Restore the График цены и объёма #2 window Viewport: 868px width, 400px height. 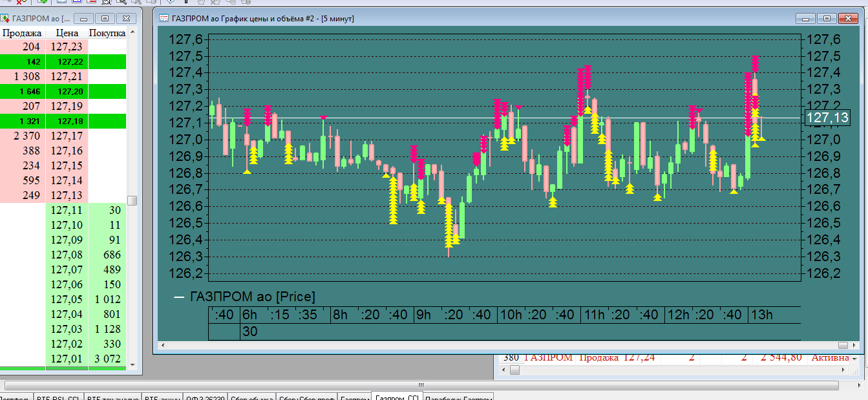pyautogui.click(x=825, y=19)
